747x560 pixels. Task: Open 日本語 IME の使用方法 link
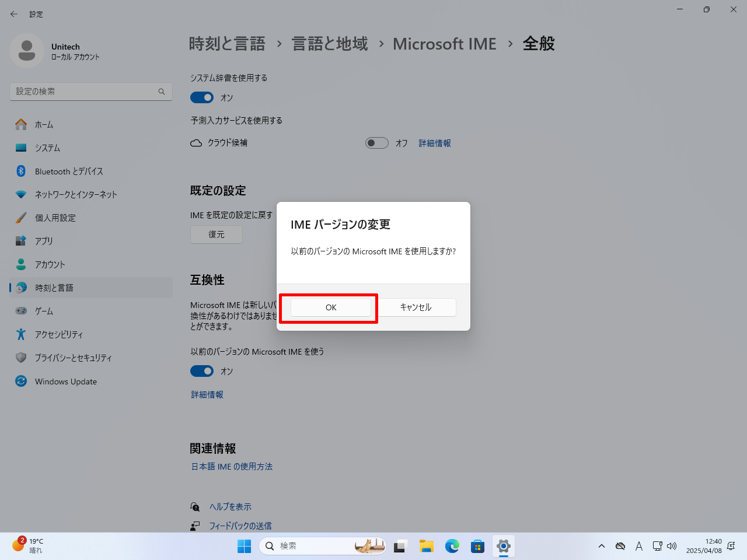click(232, 467)
